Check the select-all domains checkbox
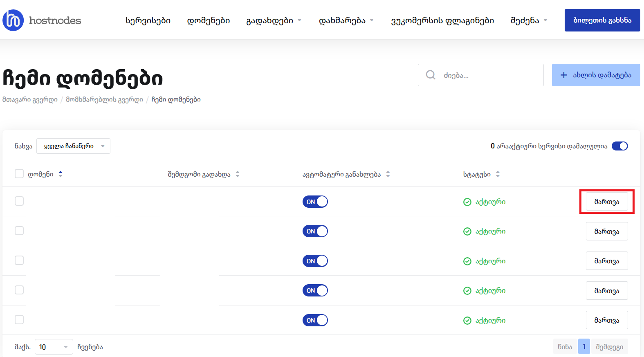The image size is (644, 357). click(x=19, y=174)
